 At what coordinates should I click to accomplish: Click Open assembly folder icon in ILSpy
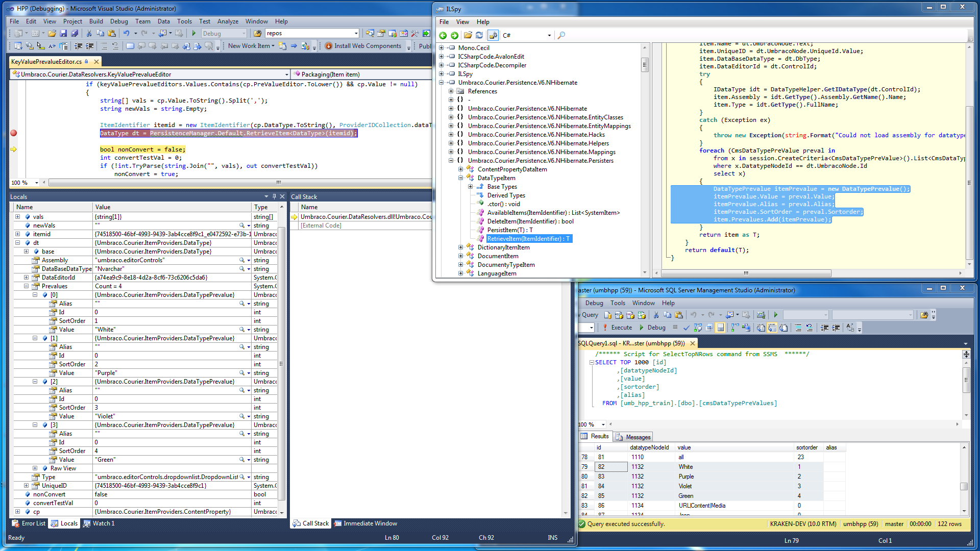click(x=468, y=36)
